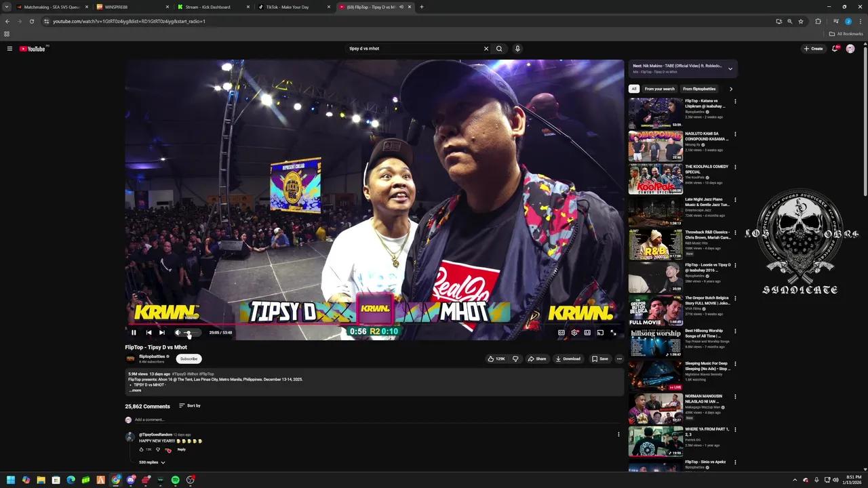Select the From your search chip
The height and width of the screenshot is (488, 868).
pos(660,89)
